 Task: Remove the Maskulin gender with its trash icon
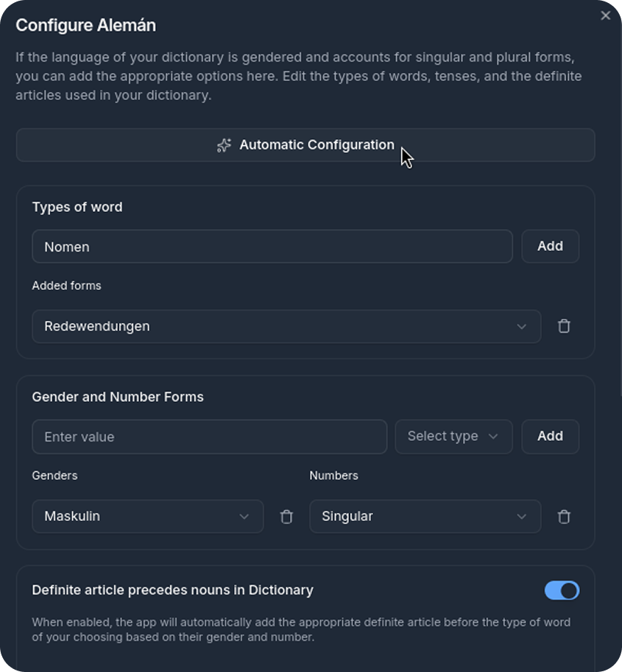click(286, 516)
